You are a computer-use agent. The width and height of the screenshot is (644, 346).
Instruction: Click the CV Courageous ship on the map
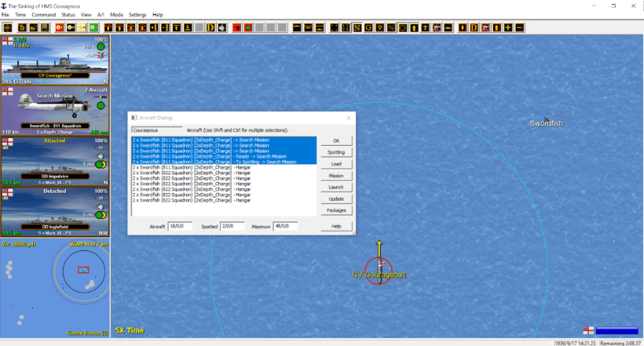tap(379, 270)
